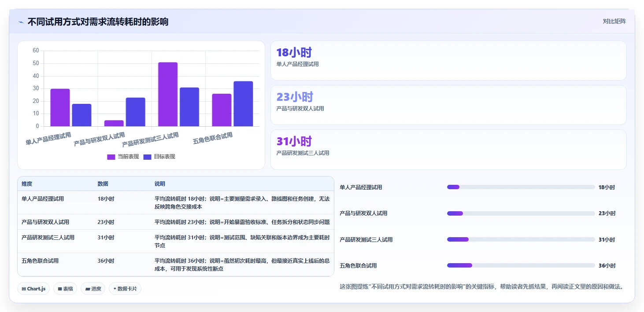Click the blue 目标表现 bar for 产品与研发双人试用

pos(135,112)
